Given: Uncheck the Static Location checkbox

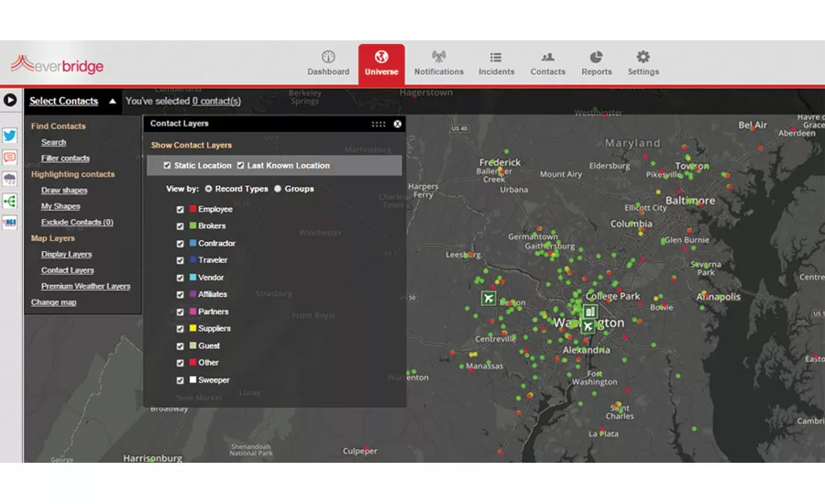Looking at the screenshot, I should 167,166.
